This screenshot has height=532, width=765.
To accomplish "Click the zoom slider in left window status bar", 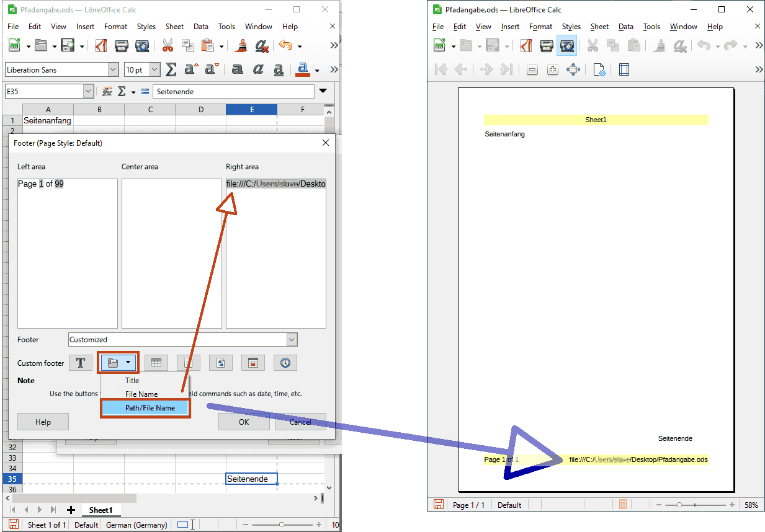I will point(282,525).
